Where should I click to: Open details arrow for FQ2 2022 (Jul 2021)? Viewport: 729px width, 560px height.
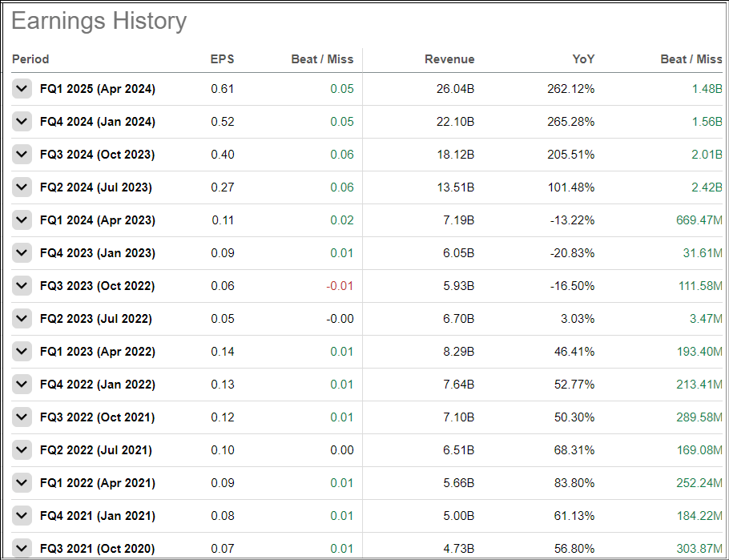pos(22,450)
